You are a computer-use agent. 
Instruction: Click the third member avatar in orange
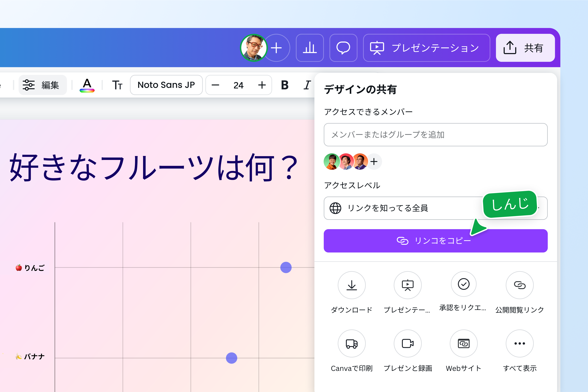[360, 162]
